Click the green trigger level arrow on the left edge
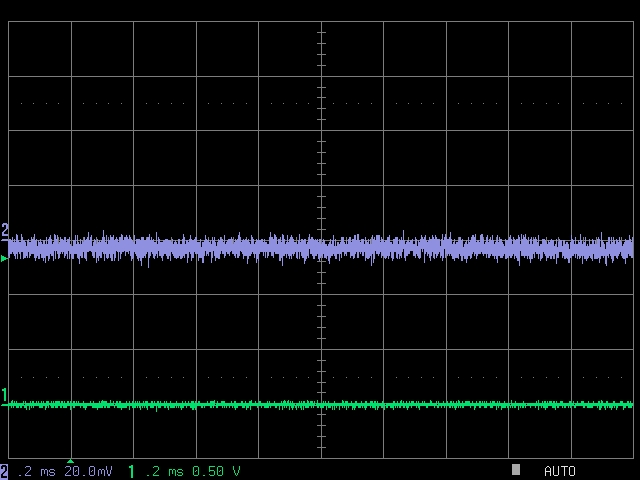Screen dimensions: 640x480 [4, 258]
